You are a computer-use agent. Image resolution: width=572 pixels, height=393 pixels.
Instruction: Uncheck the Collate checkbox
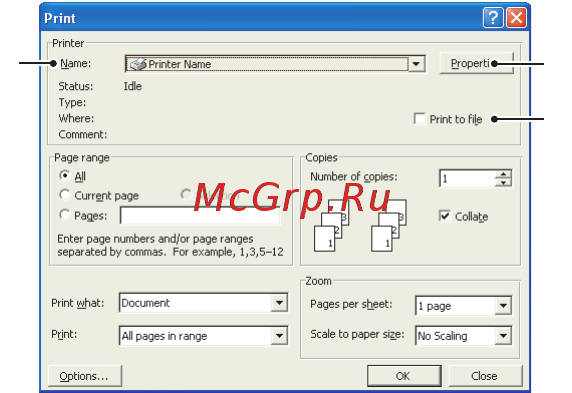445,216
